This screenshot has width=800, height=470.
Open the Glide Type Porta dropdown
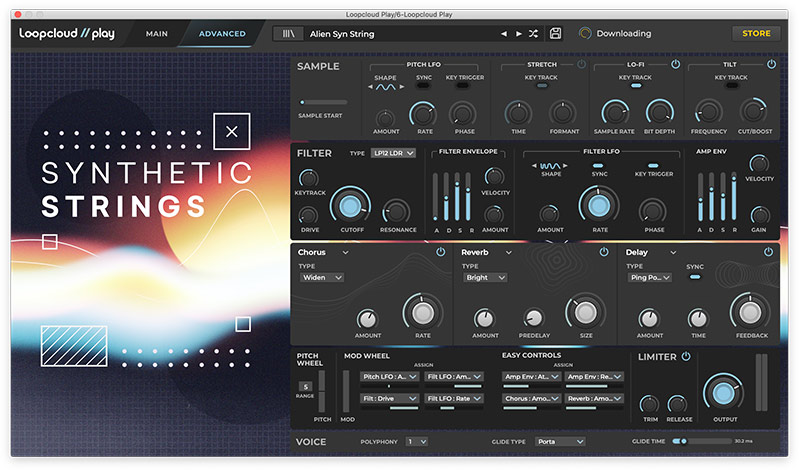tap(559, 441)
